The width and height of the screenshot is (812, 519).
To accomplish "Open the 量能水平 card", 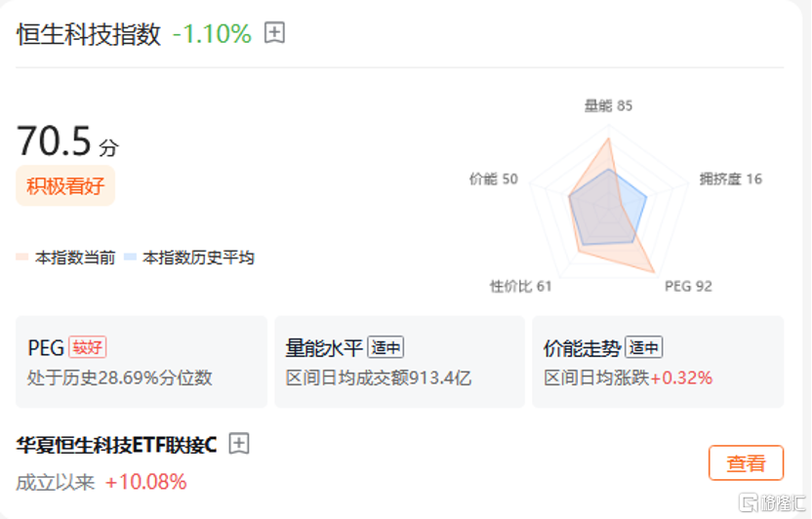I will point(399,361).
